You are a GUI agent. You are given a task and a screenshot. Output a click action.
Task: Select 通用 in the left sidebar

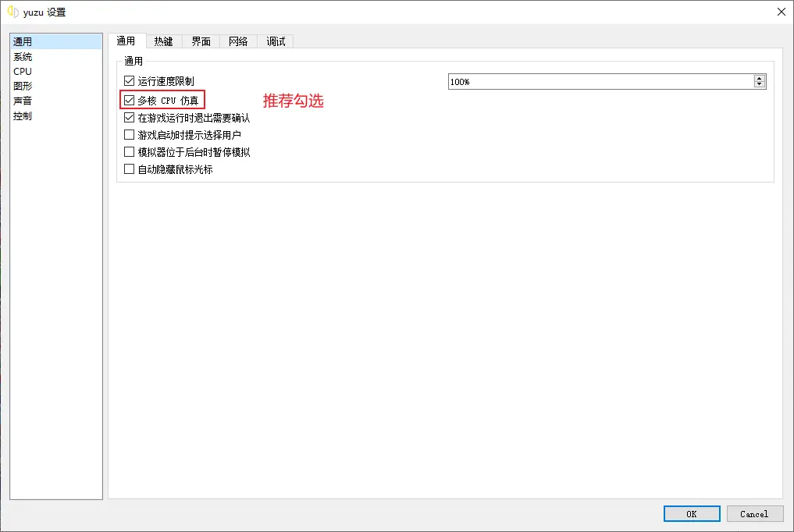[22, 41]
